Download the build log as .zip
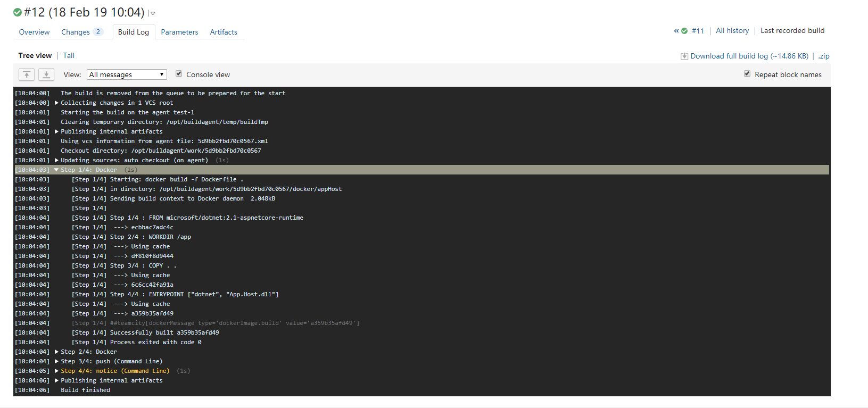 point(824,56)
